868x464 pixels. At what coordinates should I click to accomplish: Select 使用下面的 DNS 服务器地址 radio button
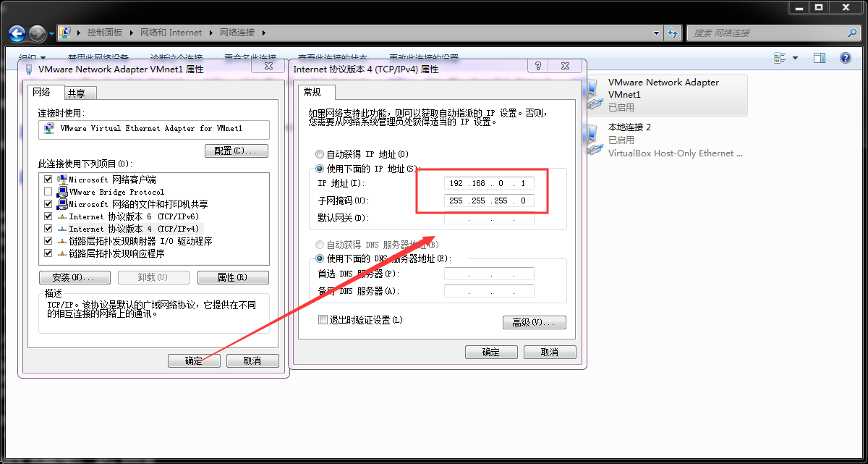tap(320, 258)
